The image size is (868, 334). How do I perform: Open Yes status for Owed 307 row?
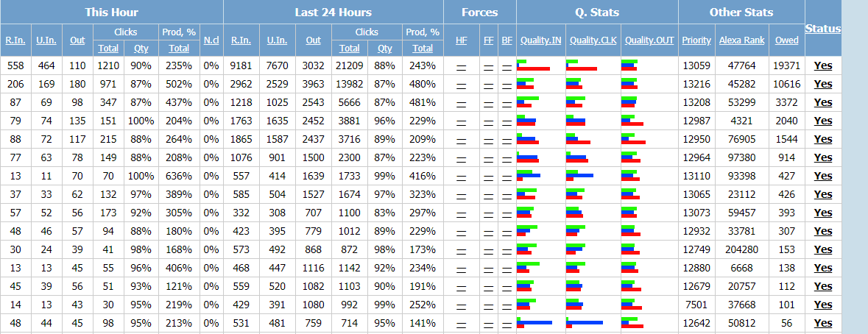point(823,231)
